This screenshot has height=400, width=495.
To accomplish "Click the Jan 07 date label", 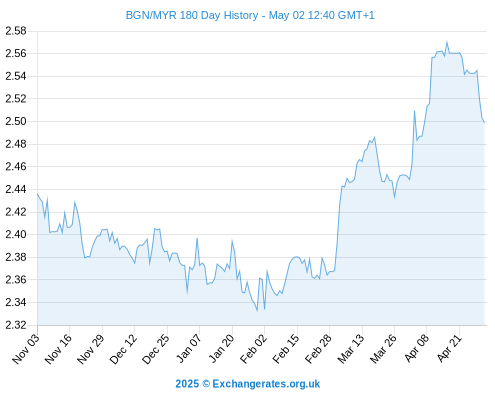I will tap(188, 349).
